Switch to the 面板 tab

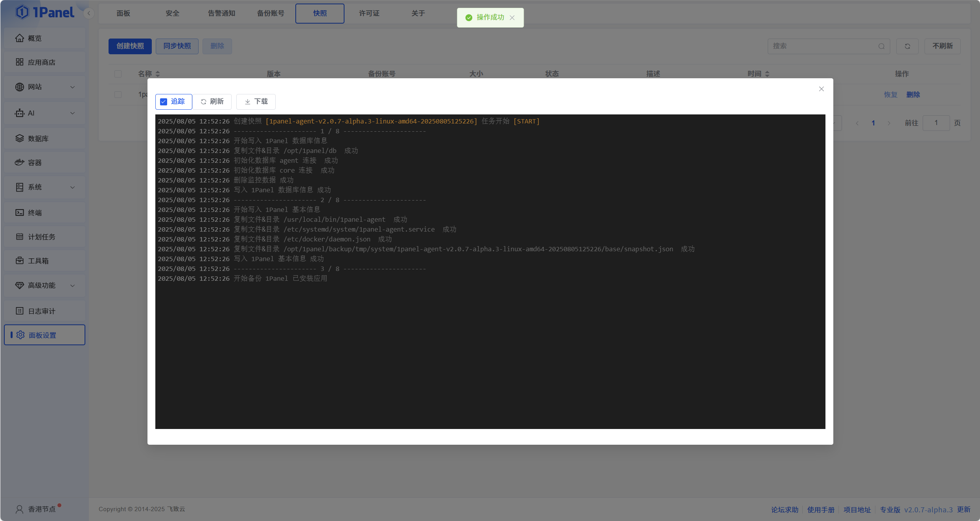click(123, 13)
